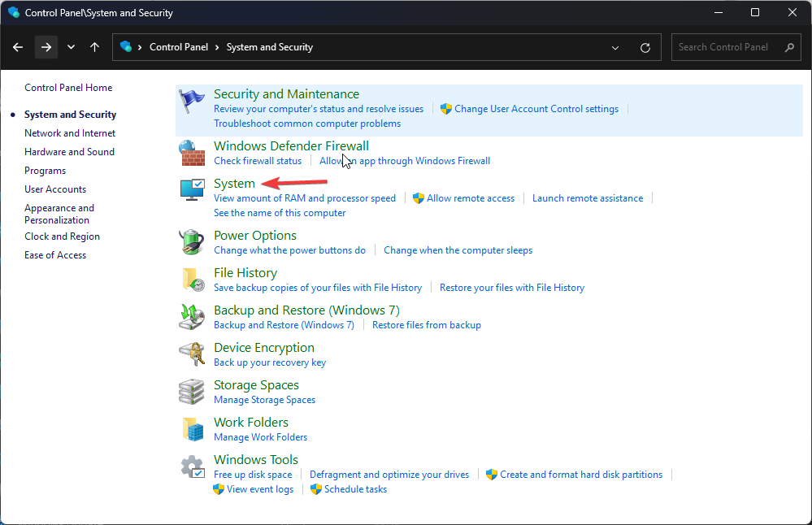Image resolution: width=812 pixels, height=525 pixels.
Task: Open Storage Spaces using its drive-stack icon
Action: click(192, 391)
